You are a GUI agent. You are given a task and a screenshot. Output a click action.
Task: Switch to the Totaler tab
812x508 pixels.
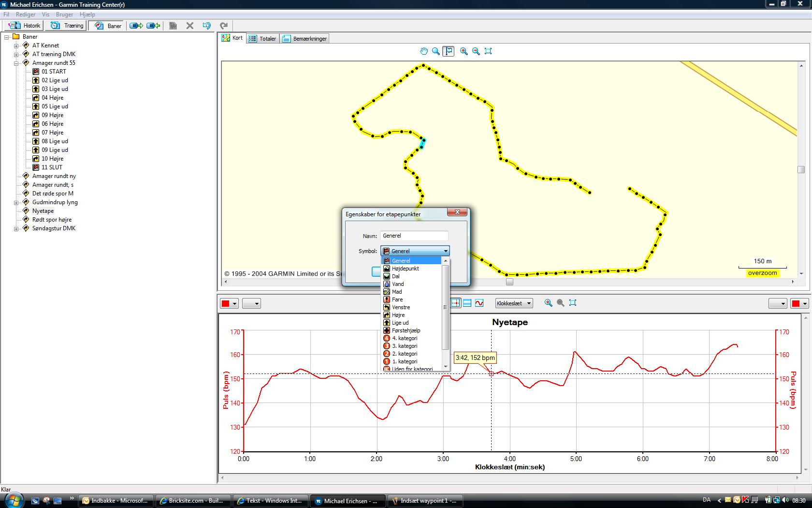(x=263, y=39)
